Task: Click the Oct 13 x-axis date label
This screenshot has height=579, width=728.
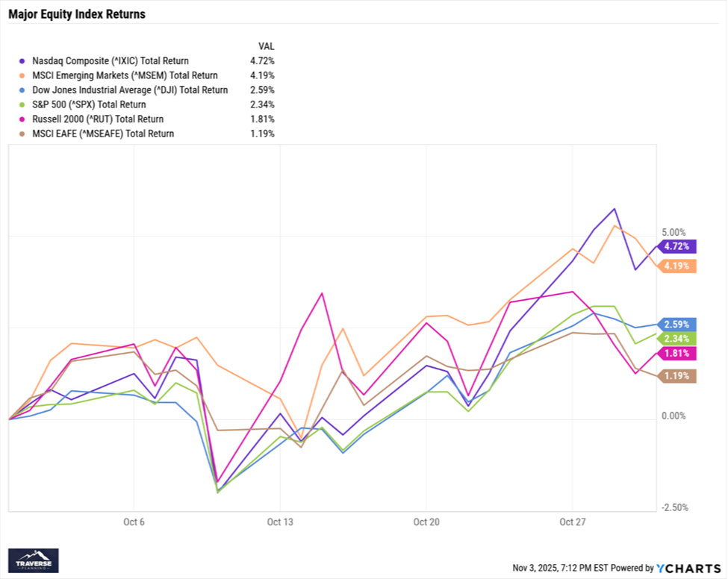Action: click(279, 522)
